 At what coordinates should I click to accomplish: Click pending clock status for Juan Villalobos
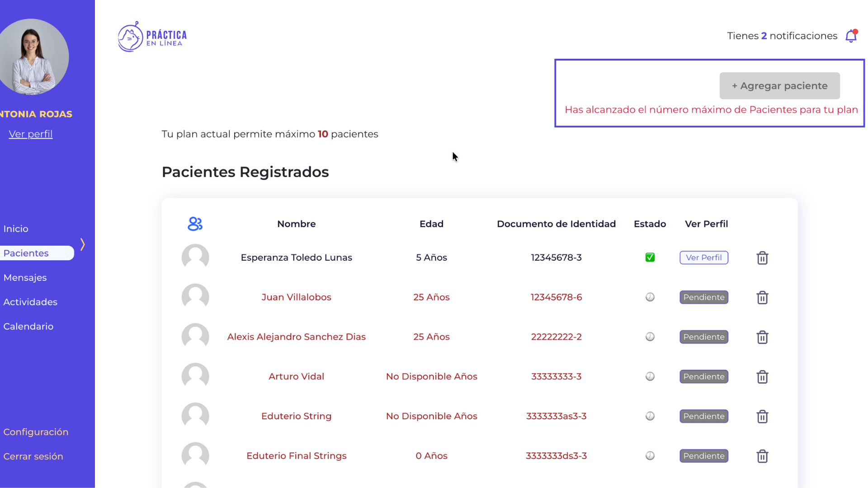click(x=650, y=297)
